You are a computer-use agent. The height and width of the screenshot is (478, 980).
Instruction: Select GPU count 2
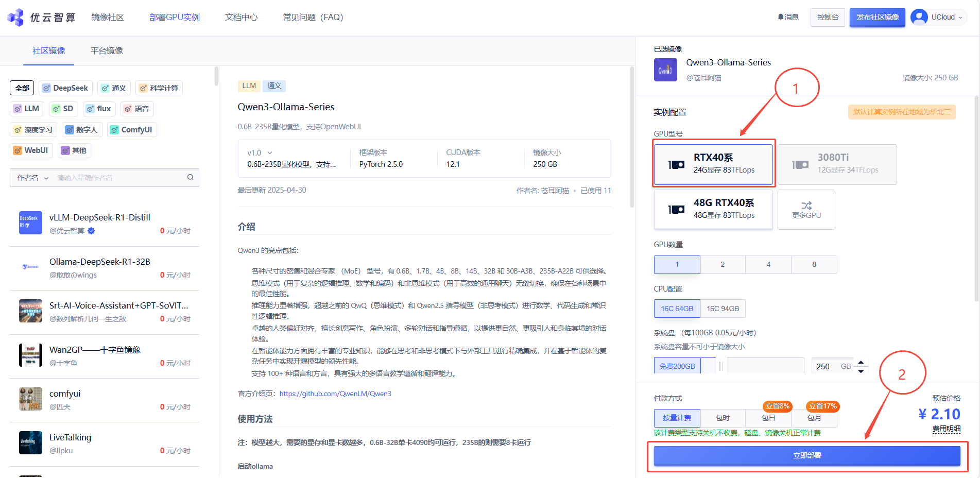pos(723,264)
